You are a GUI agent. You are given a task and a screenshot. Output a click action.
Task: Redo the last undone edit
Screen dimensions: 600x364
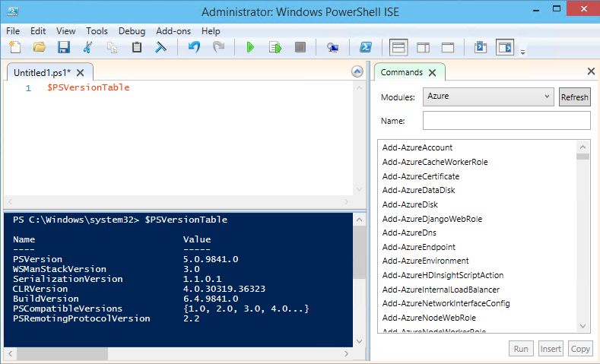(218, 47)
